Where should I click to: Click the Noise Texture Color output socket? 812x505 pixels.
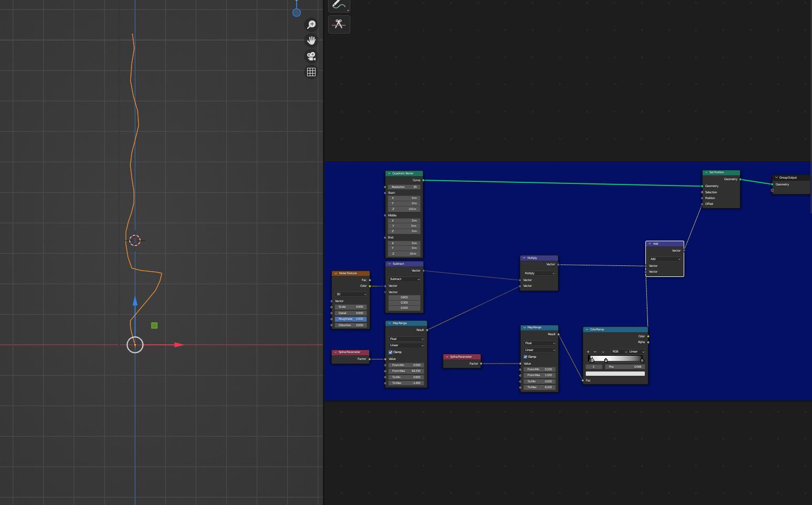point(370,286)
